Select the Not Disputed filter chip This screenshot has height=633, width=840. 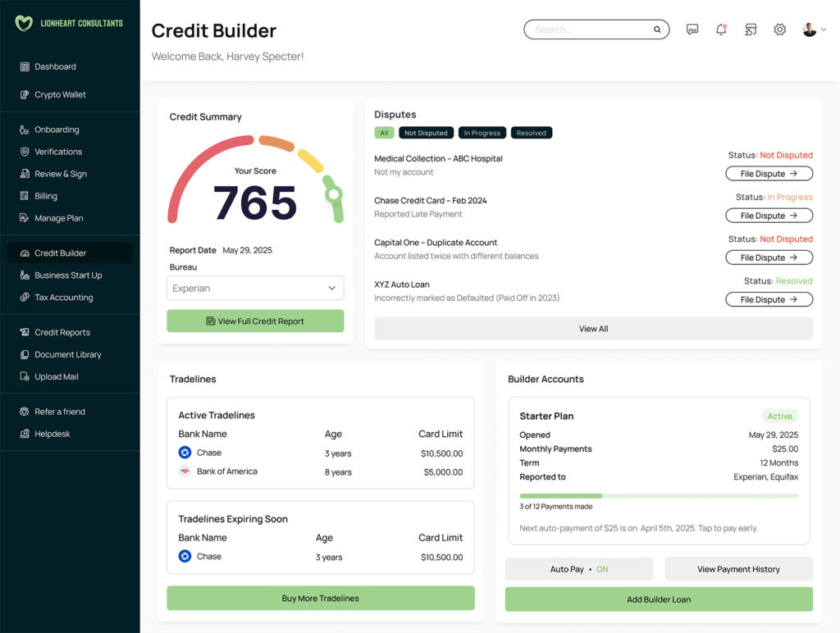[426, 133]
